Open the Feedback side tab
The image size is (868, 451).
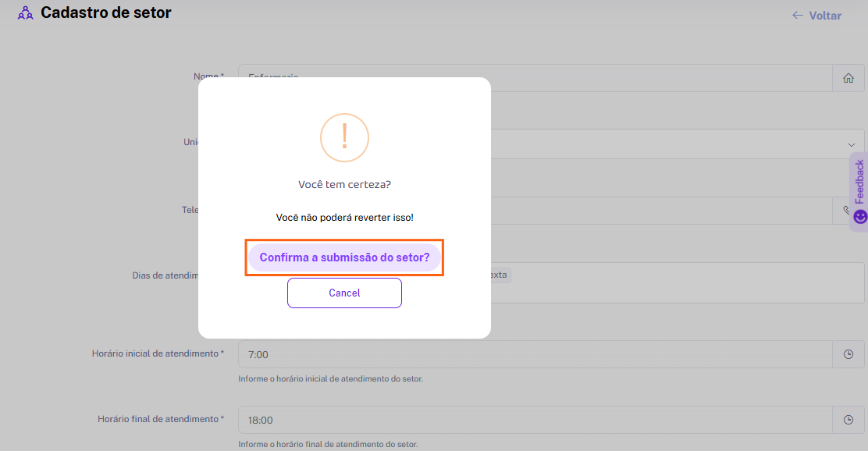(859, 191)
